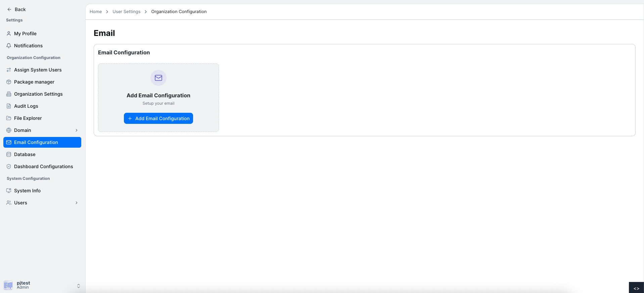Image resolution: width=644 pixels, height=293 pixels.
Task: Click the Users people icon
Action: [9, 203]
